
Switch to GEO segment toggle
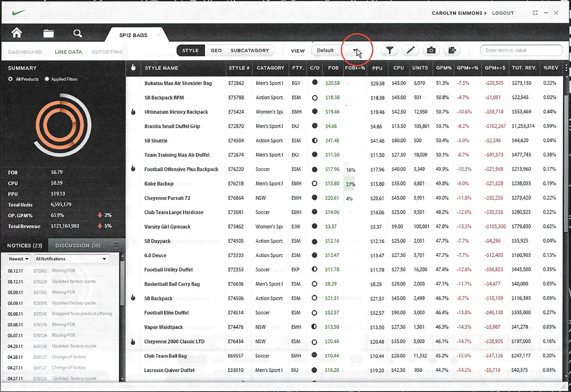[x=216, y=50]
